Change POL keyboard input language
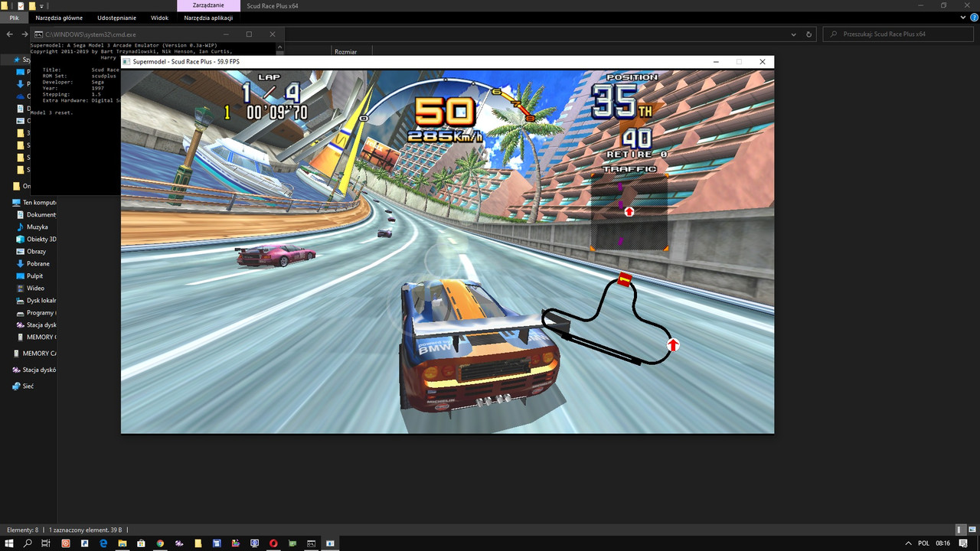The width and height of the screenshot is (980, 551). (923, 543)
